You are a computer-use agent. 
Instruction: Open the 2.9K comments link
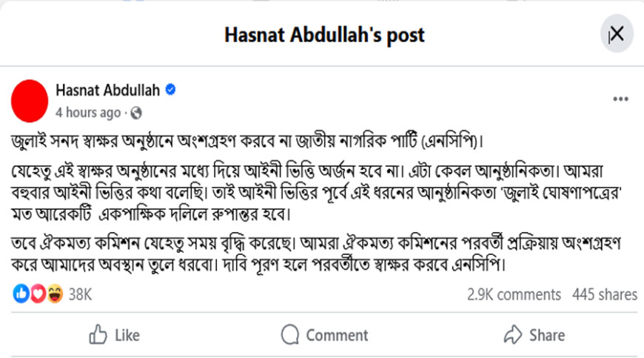point(514,294)
